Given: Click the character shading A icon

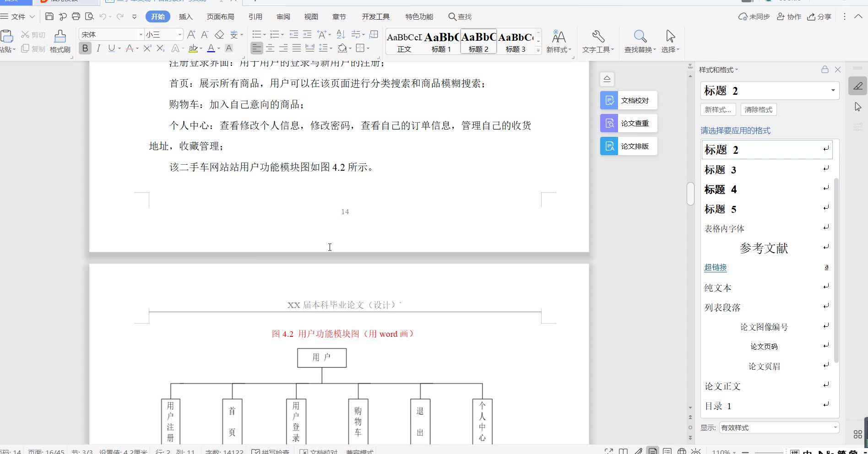Looking at the screenshot, I should click(x=229, y=48).
